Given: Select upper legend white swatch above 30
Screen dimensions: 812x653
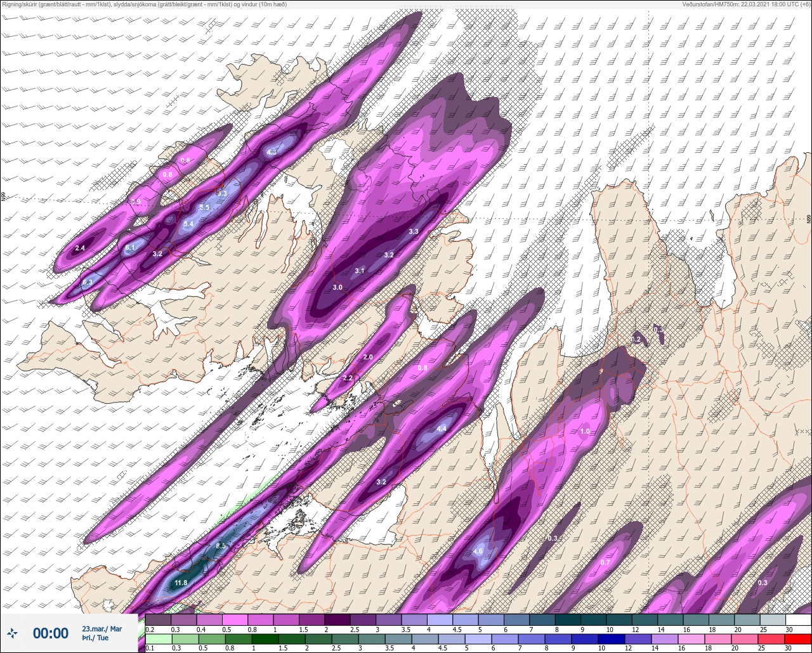Looking at the screenshot, I should 798,619.
